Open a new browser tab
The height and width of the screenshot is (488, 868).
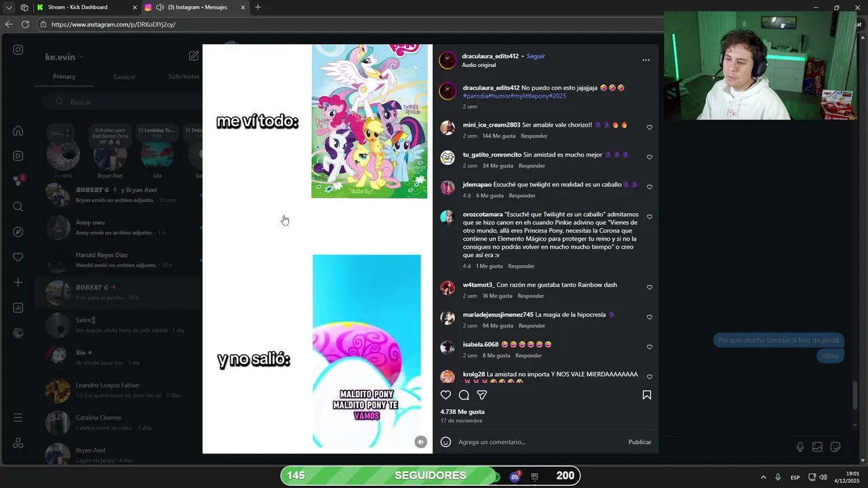[x=258, y=7]
